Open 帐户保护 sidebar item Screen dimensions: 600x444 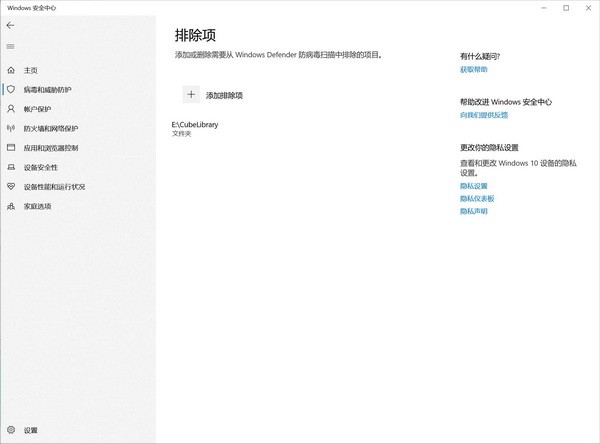(x=37, y=109)
